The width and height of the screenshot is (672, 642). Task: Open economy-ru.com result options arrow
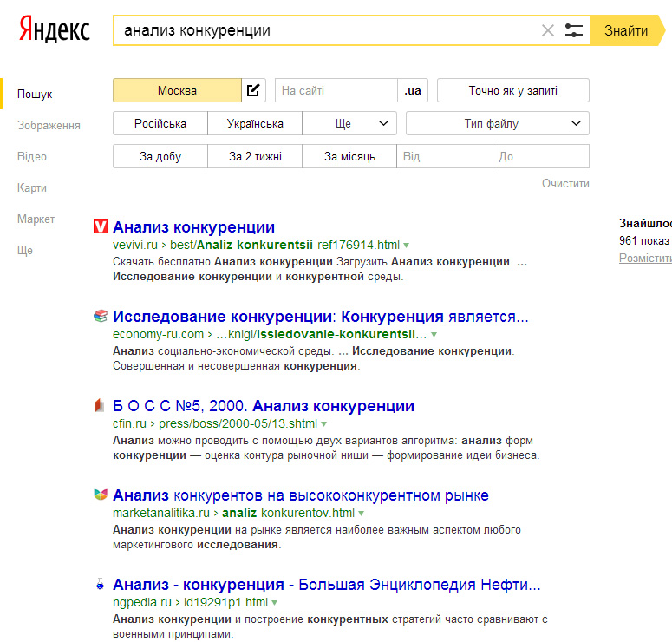(434, 335)
